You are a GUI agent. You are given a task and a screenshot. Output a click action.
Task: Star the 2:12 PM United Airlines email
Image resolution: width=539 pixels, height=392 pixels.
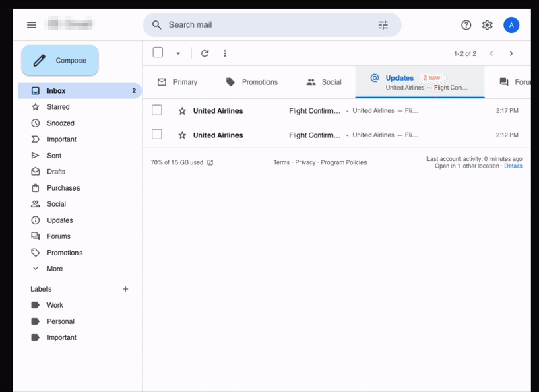(x=182, y=134)
